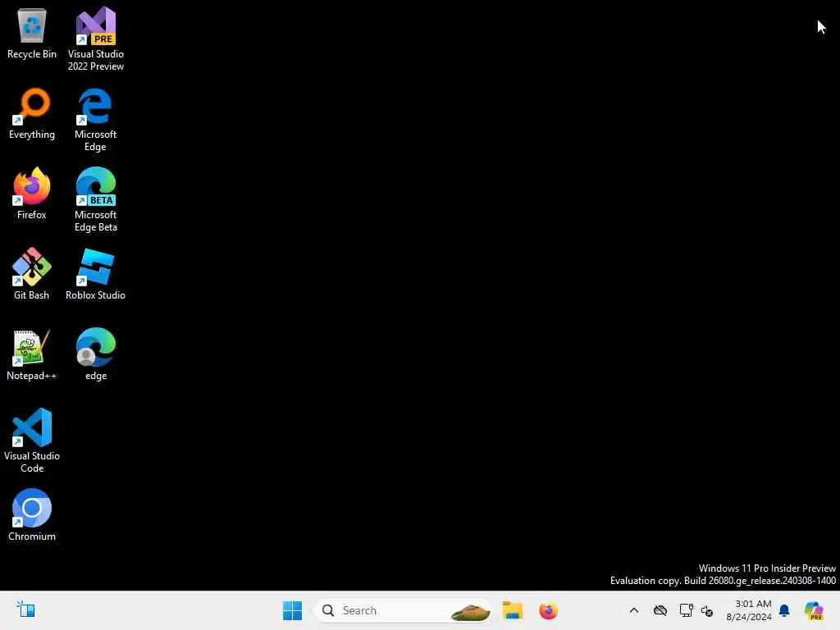Select the Microsoft Edge Beta shortcut
The image size is (840, 630).
point(95,200)
